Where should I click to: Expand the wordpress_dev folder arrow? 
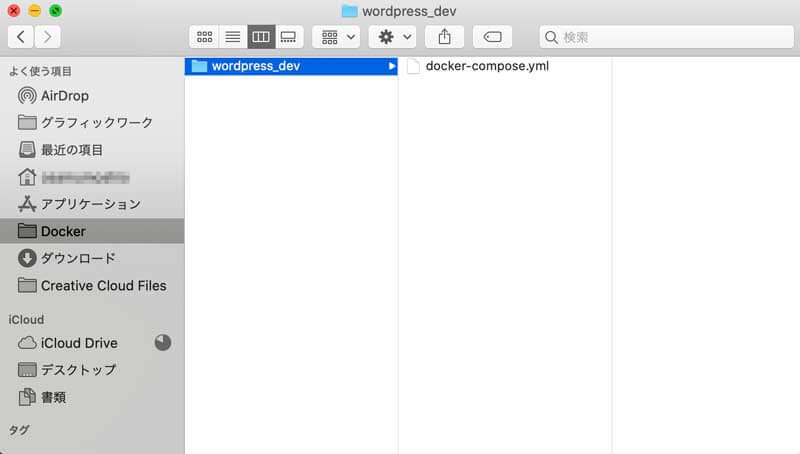(391, 67)
